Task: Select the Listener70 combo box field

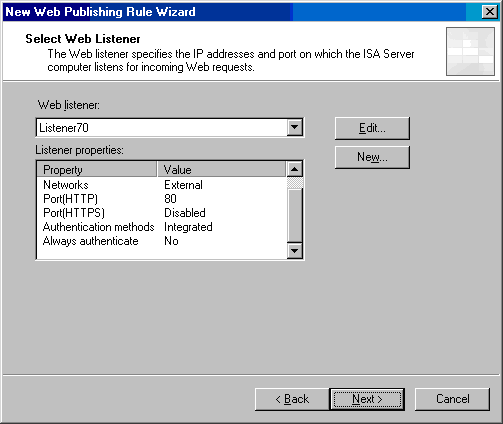Action: click(170, 127)
